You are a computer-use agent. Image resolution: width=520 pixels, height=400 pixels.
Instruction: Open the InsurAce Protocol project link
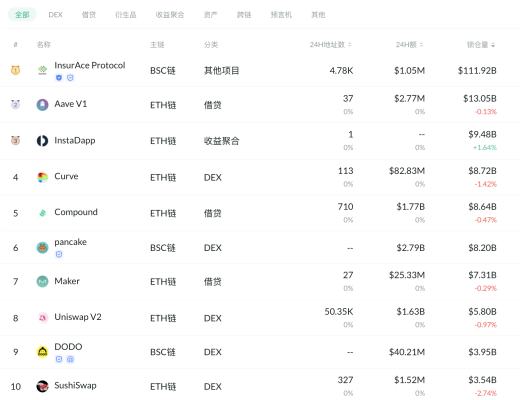point(90,65)
